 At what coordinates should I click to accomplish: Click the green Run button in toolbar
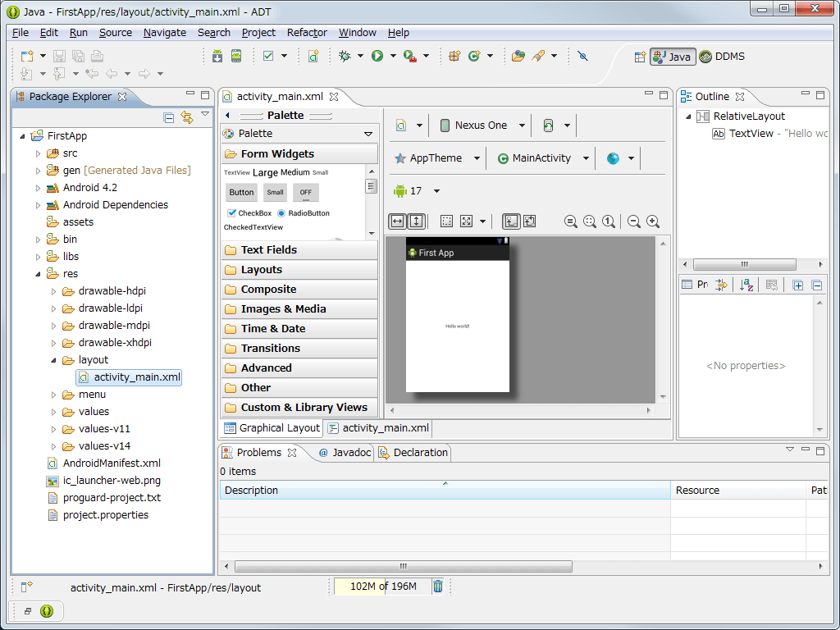click(377, 56)
